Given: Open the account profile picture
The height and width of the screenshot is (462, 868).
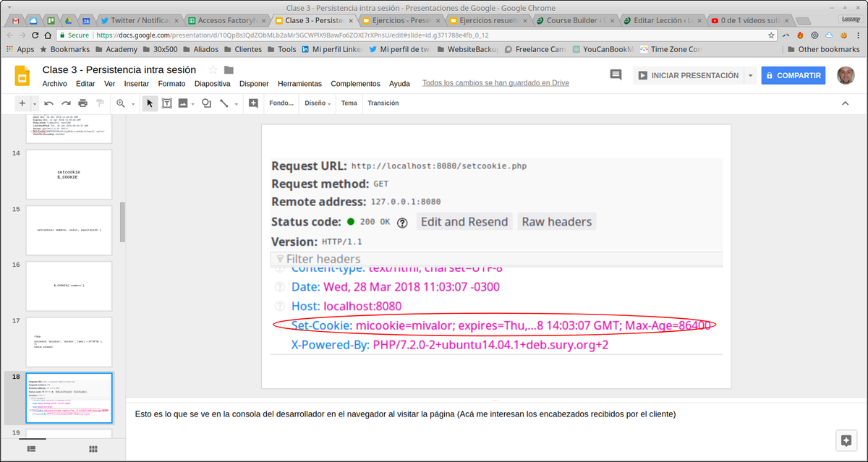Looking at the screenshot, I should [x=845, y=75].
